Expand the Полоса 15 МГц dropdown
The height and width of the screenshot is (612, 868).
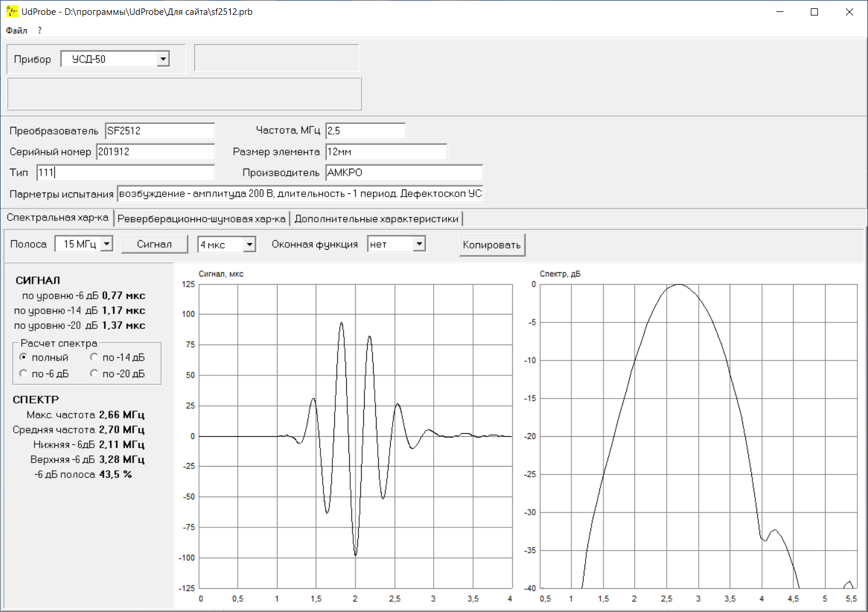click(107, 244)
